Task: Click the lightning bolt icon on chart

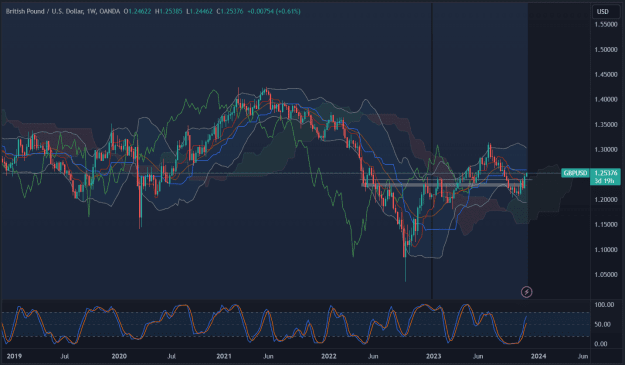Action: pyautogui.click(x=526, y=292)
